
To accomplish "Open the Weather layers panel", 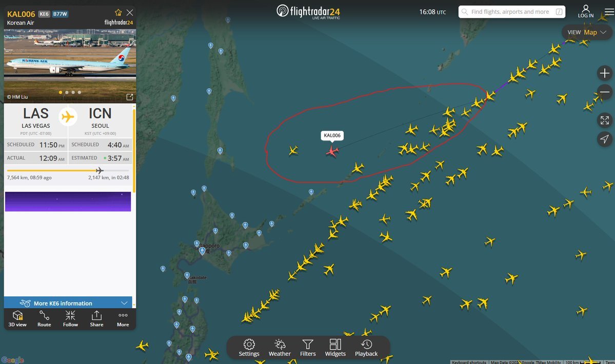I will click(x=280, y=348).
